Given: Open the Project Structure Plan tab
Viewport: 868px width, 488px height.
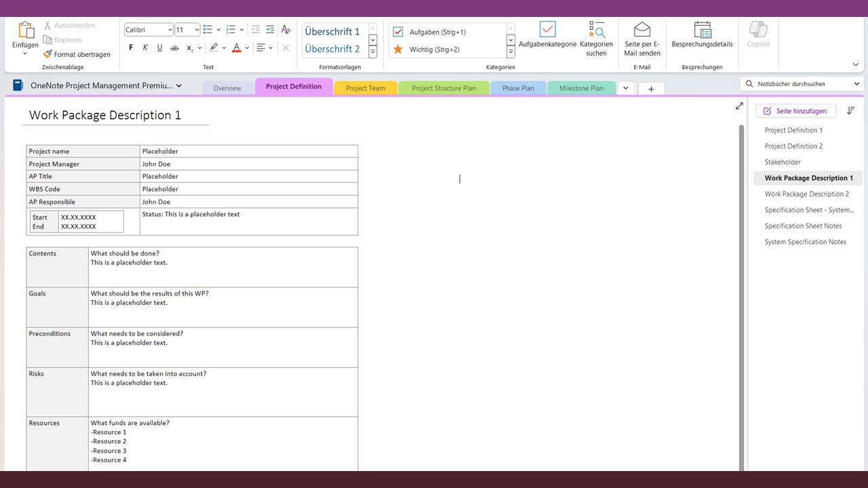Looking at the screenshot, I should 443,88.
